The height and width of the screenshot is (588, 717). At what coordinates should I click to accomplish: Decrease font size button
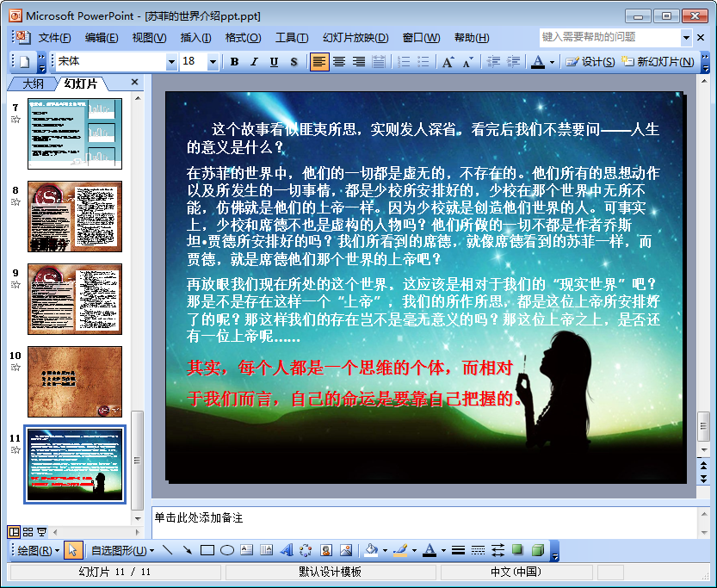point(467,62)
